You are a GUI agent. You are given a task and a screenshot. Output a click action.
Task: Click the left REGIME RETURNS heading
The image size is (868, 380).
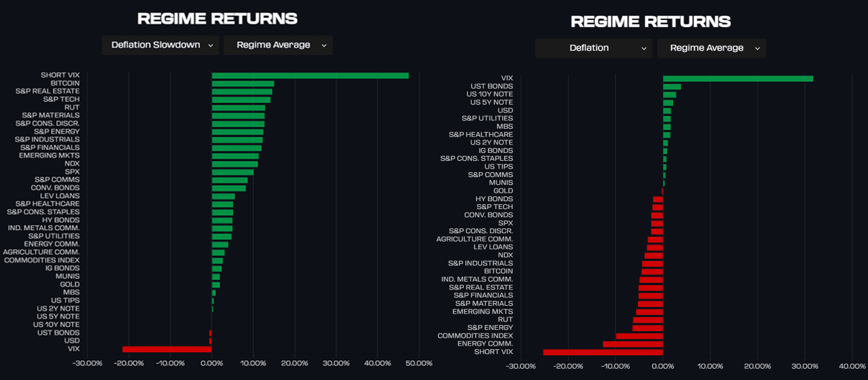pos(217,19)
